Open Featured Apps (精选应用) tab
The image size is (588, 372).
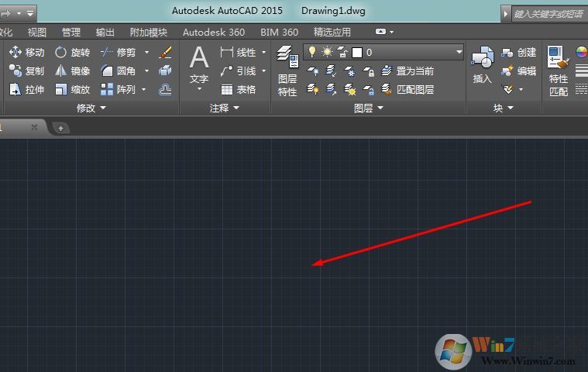point(332,33)
